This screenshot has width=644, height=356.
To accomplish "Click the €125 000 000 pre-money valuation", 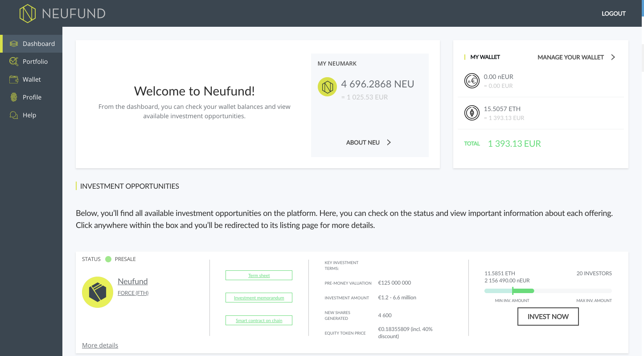I will (394, 283).
